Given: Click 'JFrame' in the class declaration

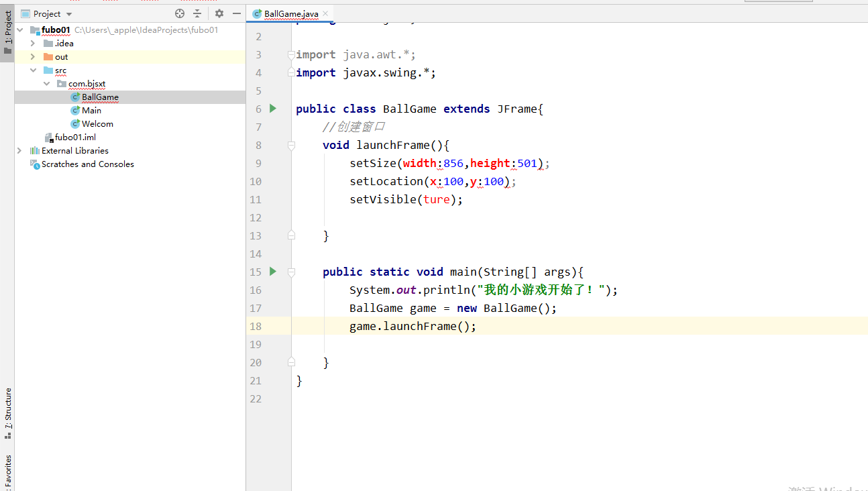Looking at the screenshot, I should tap(517, 109).
